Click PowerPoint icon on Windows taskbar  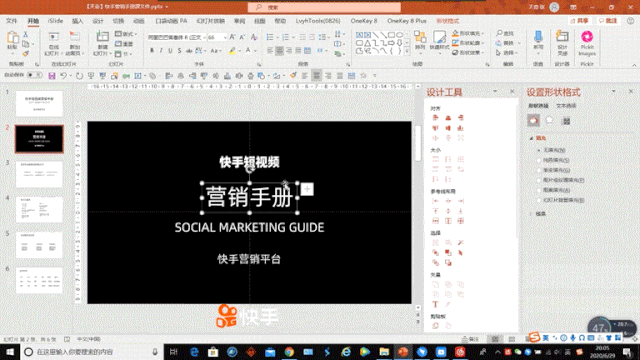[403, 352]
